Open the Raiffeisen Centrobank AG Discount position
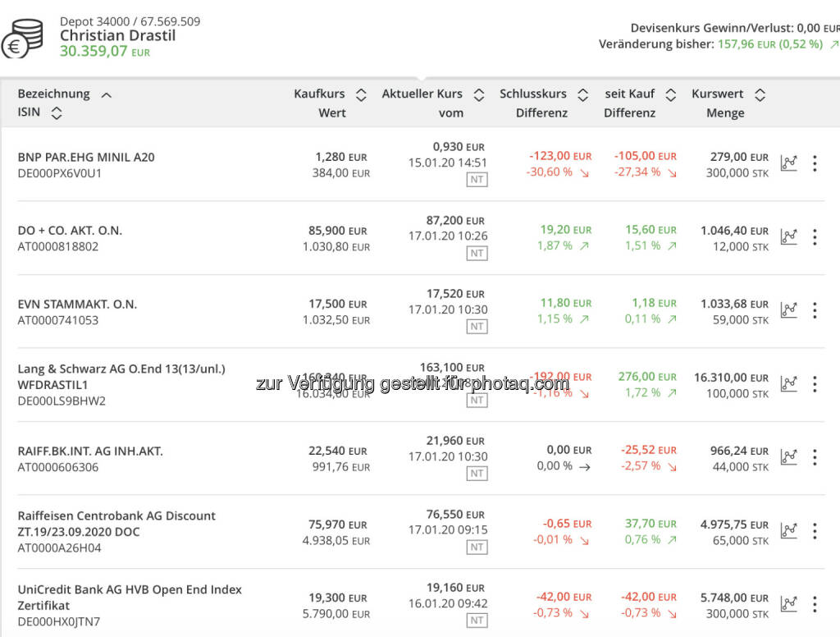 [x=116, y=516]
